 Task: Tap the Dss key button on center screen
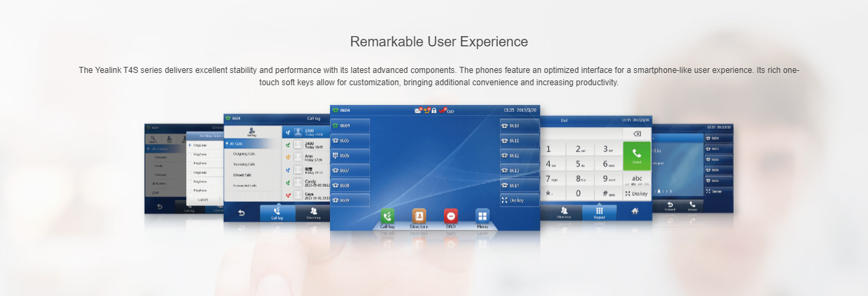click(x=520, y=201)
